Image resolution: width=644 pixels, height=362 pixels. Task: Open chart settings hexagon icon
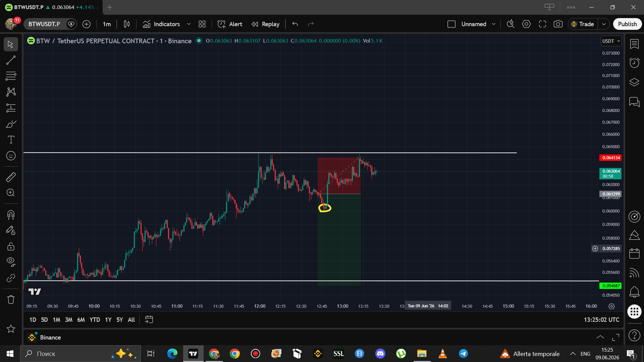527,24
